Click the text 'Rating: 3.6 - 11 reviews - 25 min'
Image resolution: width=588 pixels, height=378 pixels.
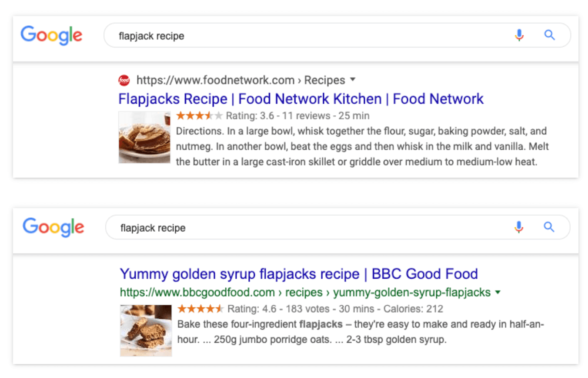point(298,116)
